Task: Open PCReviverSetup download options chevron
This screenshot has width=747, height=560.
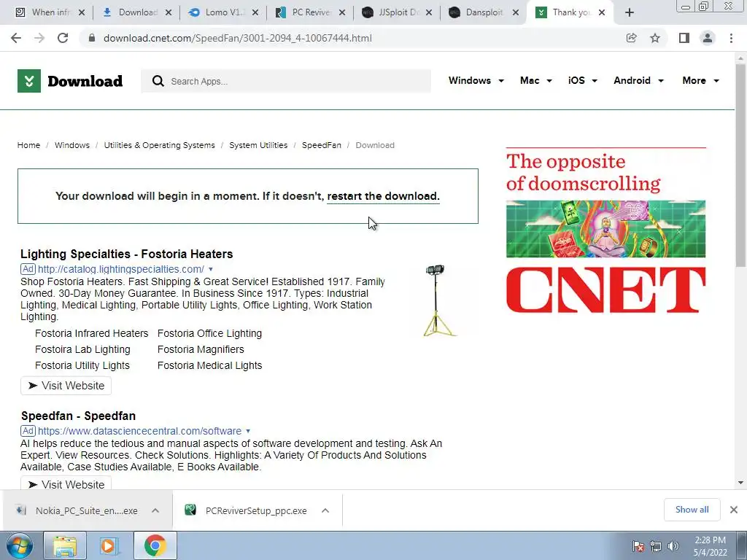Action: (x=325, y=510)
